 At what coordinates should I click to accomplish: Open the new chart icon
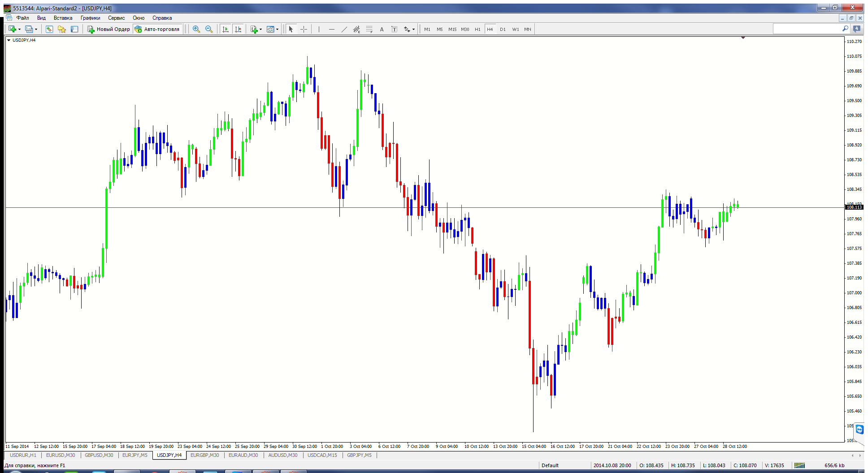12,29
